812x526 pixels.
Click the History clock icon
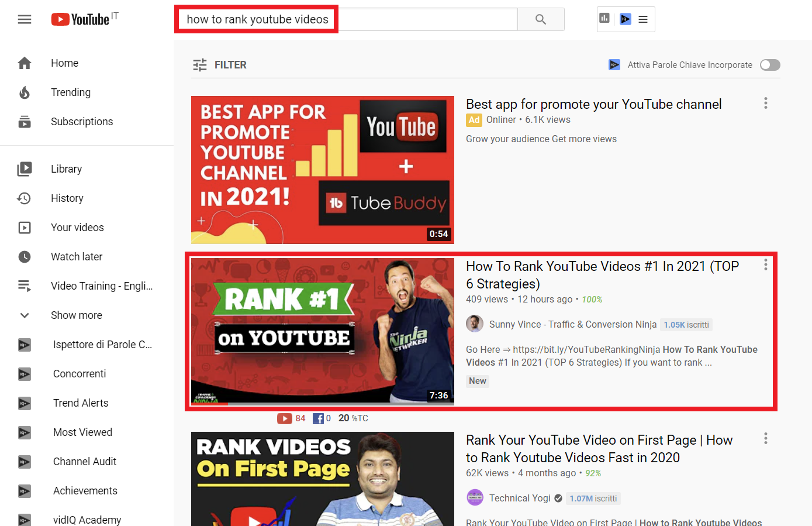pyautogui.click(x=25, y=198)
